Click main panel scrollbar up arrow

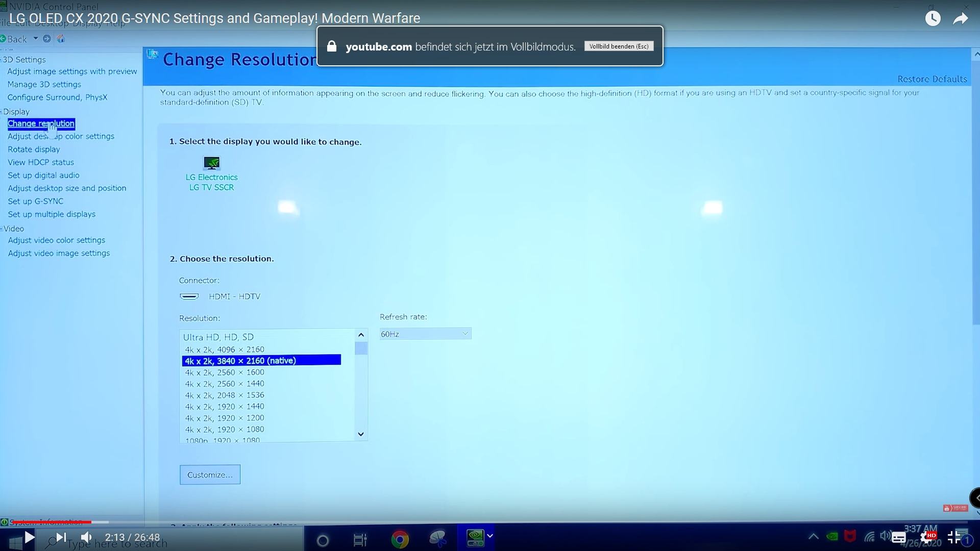[976, 54]
